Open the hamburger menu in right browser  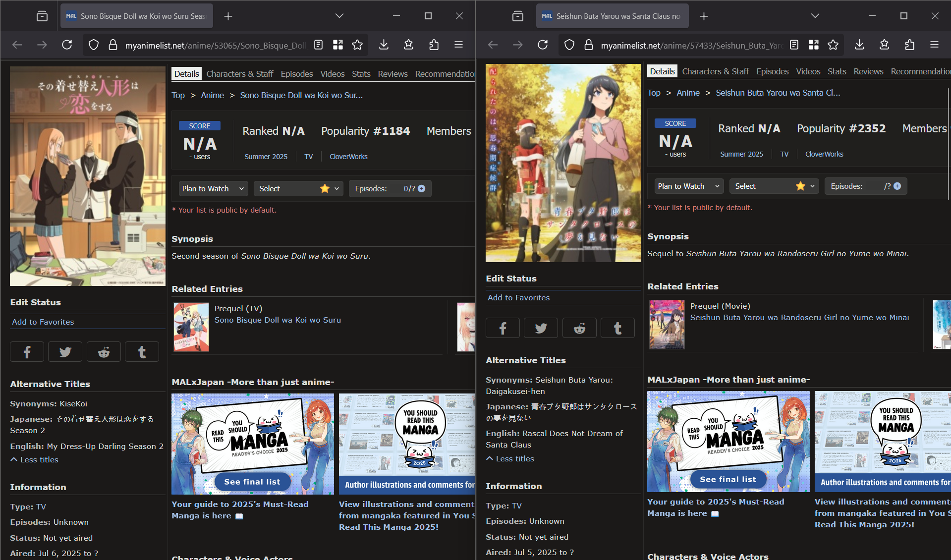(x=934, y=45)
